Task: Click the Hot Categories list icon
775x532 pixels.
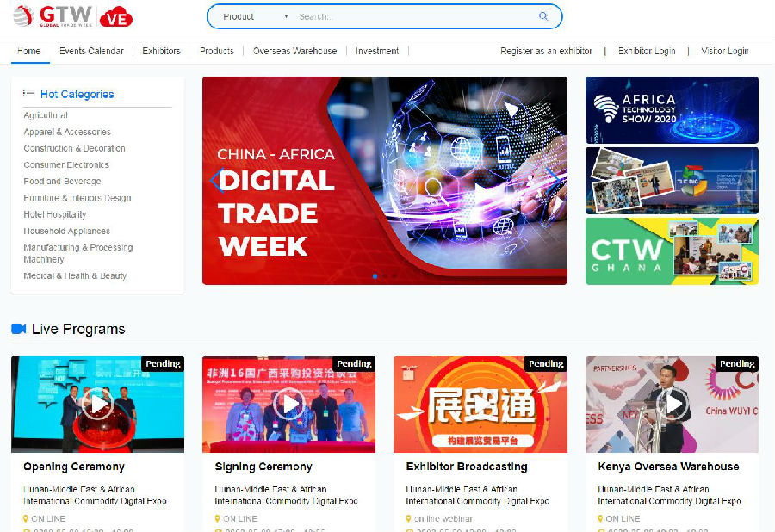Action: pos(28,94)
